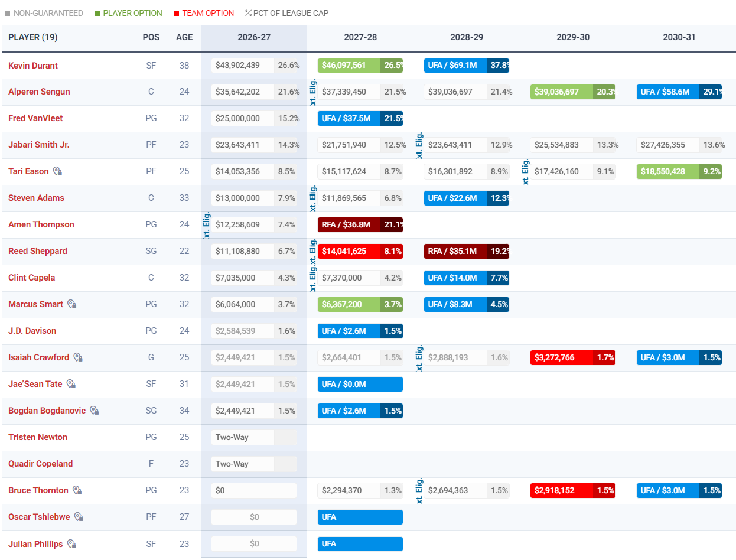Click the UFA / $58.6M badge
The image size is (736, 560).
coord(679,92)
